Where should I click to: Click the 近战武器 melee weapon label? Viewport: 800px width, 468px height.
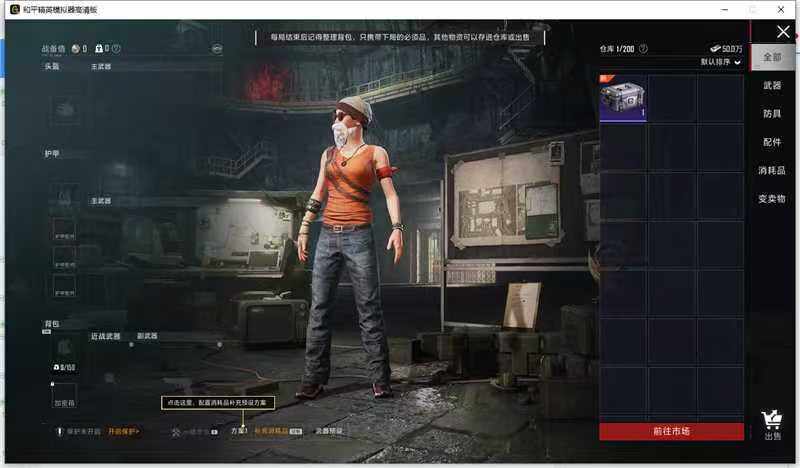point(106,336)
